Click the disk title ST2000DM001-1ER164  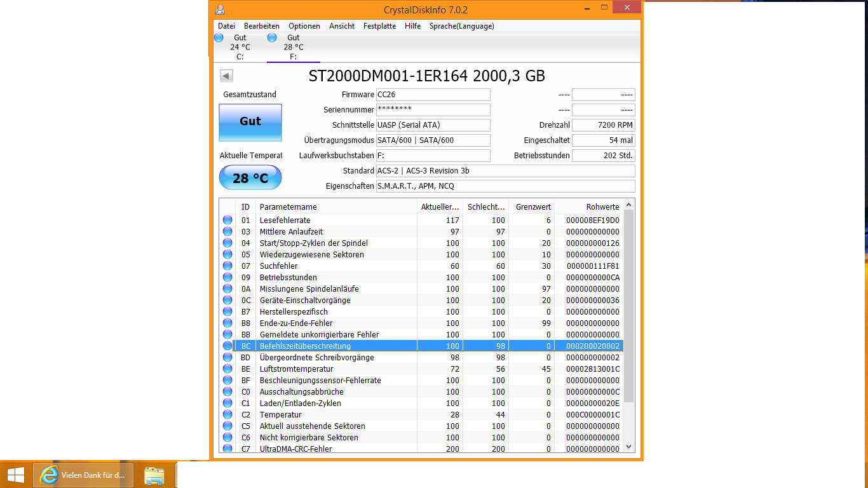pos(427,76)
